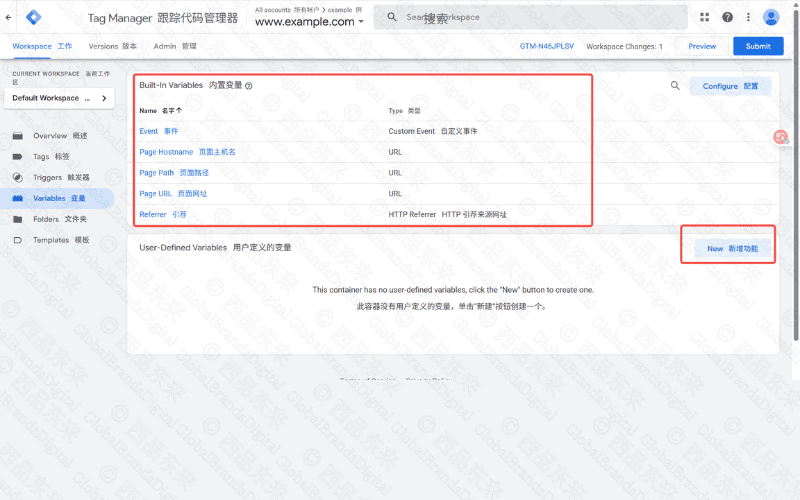Image resolution: width=800 pixels, height=500 pixels.
Task: Click the HTTP Referrer type cell
Action: coord(447,215)
